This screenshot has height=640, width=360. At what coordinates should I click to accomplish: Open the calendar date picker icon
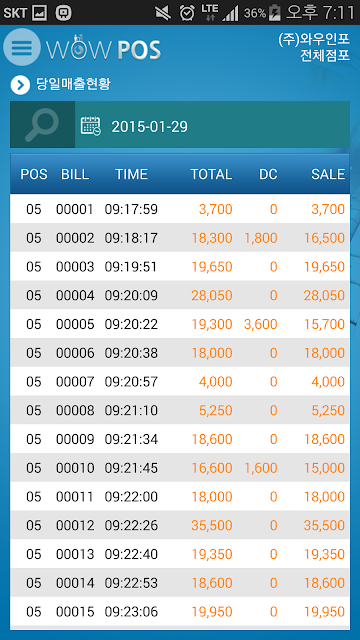tap(91, 126)
